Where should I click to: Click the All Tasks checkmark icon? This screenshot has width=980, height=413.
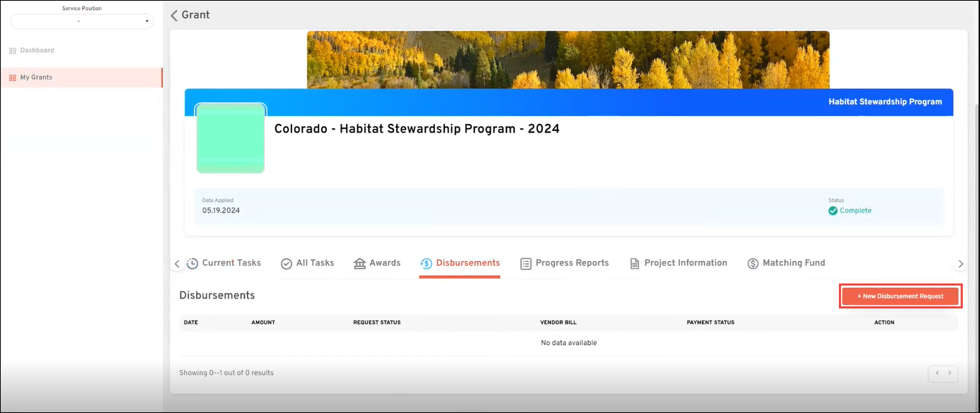pyautogui.click(x=287, y=263)
